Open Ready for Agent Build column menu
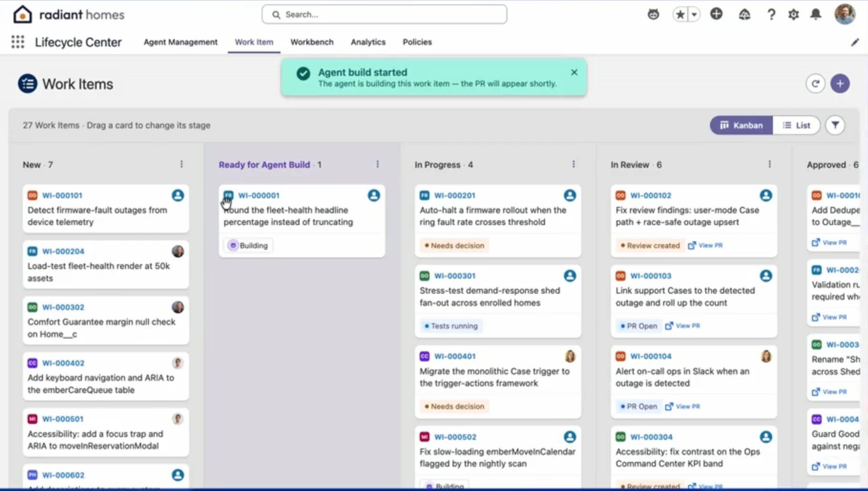The image size is (868, 491). 377,164
